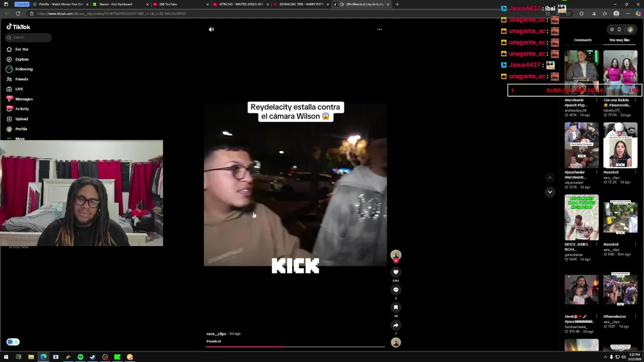This screenshot has width=644, height=362.
Task: Open Steam from the taskbar
Action: coord(93,357)
